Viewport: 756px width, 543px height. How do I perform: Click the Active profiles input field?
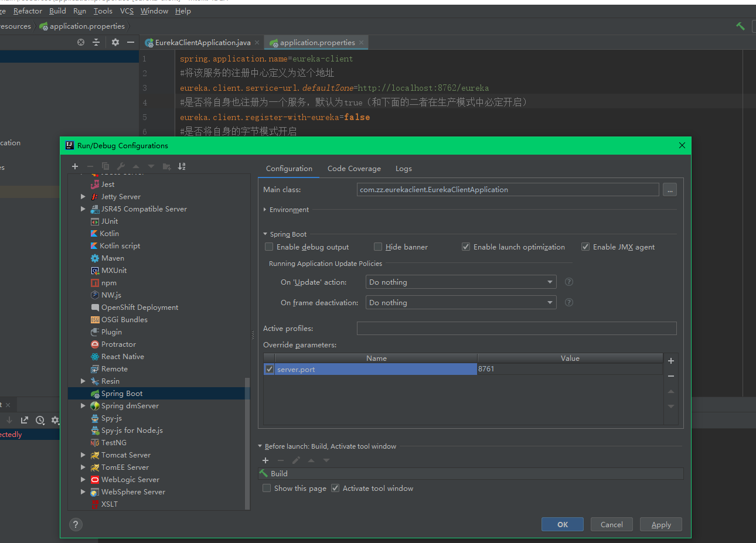coord(517,328)
